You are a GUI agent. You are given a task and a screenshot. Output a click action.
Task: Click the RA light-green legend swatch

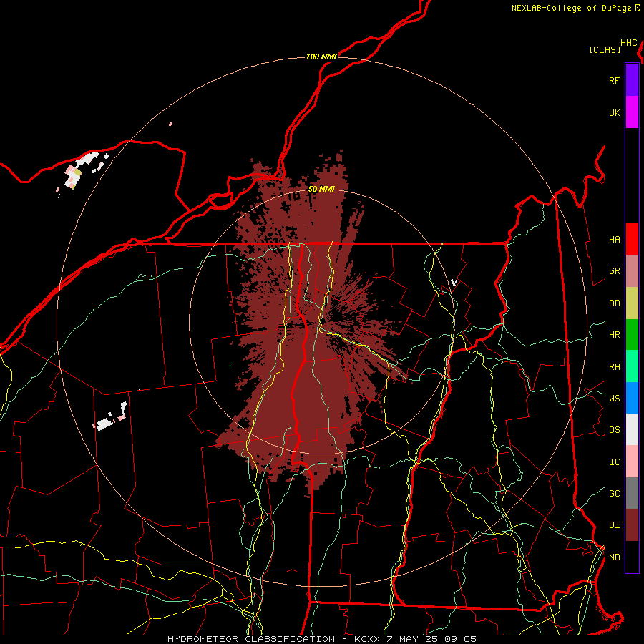[632, 366]
